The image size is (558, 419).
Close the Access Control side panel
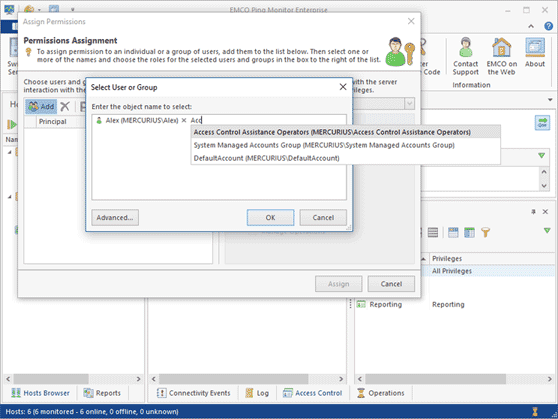click(x=545, y=212)
